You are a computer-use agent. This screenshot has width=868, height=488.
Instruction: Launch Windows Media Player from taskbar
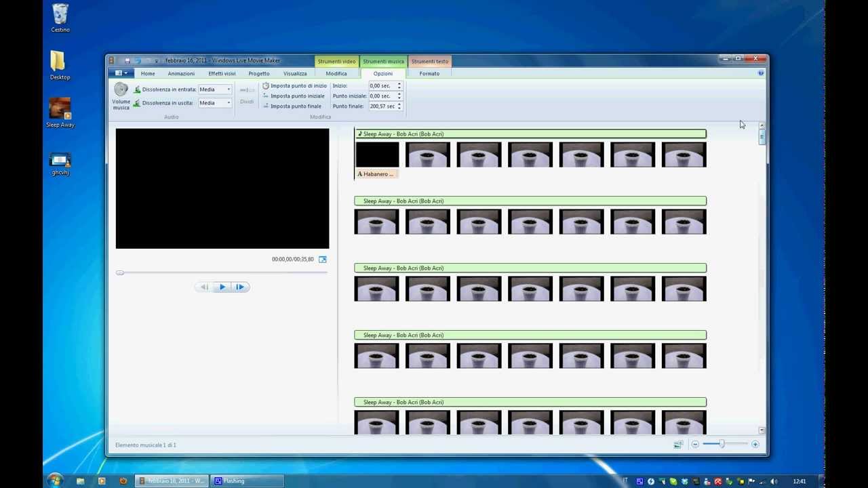[x=102, y=481]
